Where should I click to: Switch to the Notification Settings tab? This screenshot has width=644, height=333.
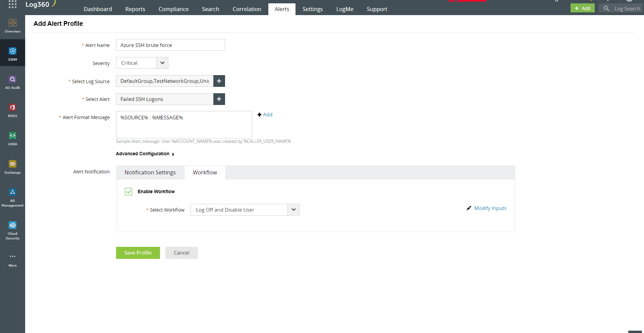(x=150, y=172)
